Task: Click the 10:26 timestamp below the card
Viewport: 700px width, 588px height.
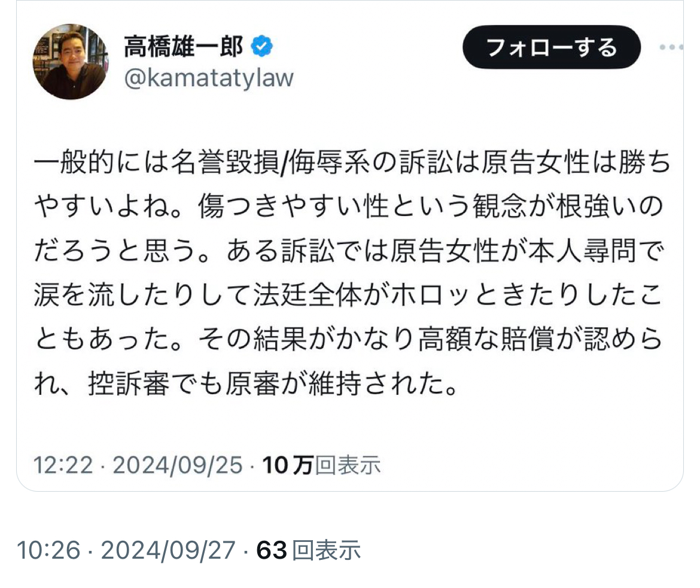Action: click(x=48, y=550)
